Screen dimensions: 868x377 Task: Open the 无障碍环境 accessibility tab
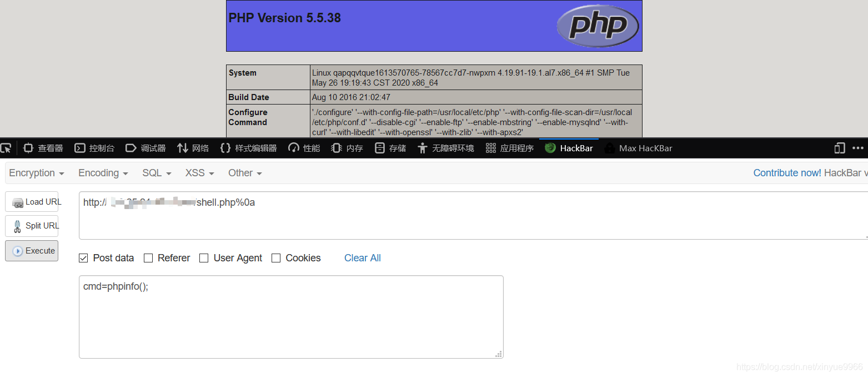[x=446, y=148]
